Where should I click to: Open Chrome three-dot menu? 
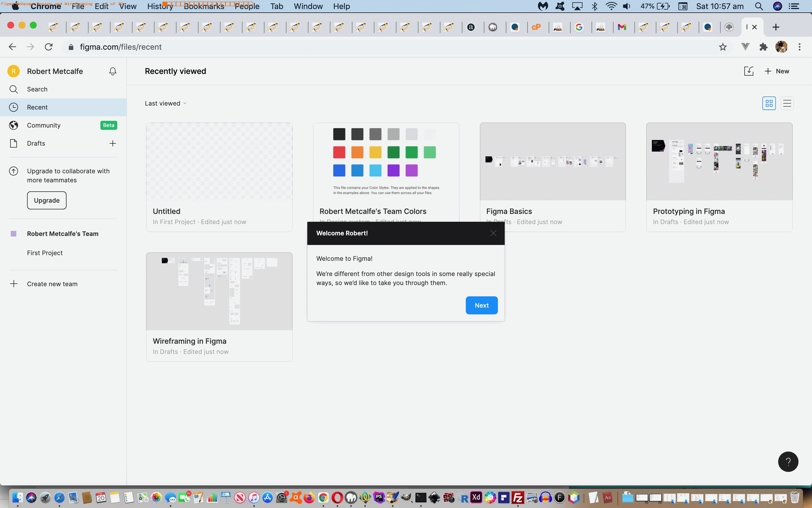click(x=800, y=47)
